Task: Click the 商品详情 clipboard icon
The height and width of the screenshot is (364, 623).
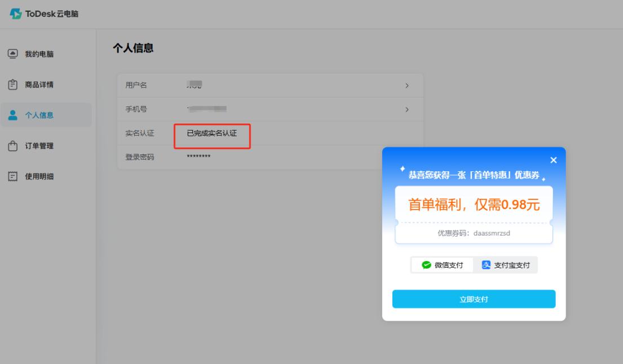Action: coord(12,85)
